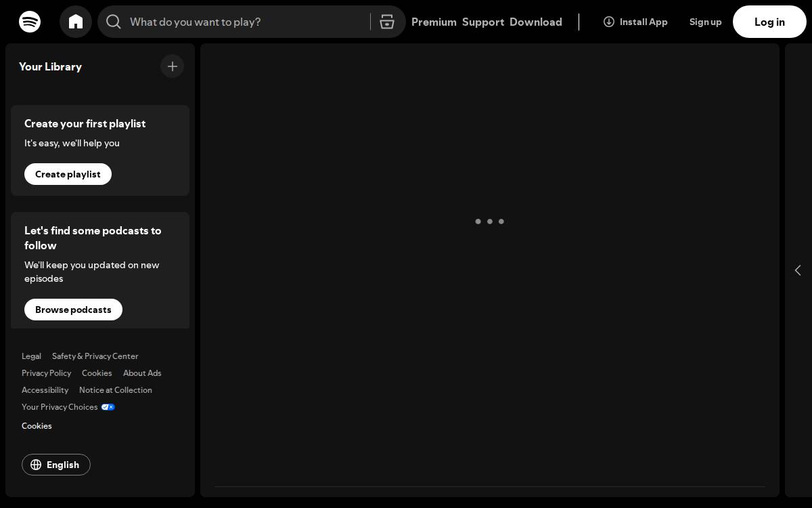Click "We'll keep you updated on new episodes" text
The width and height of the screenshot is (812, 508).
click(92, 272)
